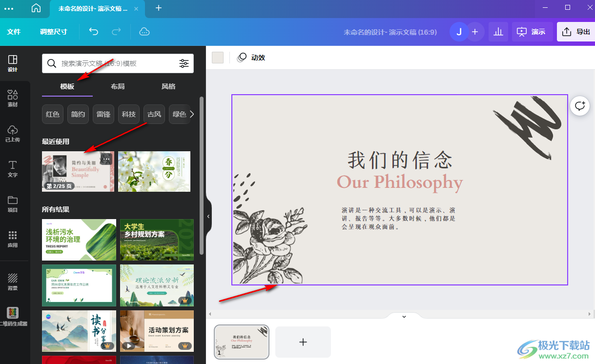Viewport: 595px width, 364px height.
Task: Choose 大学生乡村规划方案 template
Action: (157, 240)
